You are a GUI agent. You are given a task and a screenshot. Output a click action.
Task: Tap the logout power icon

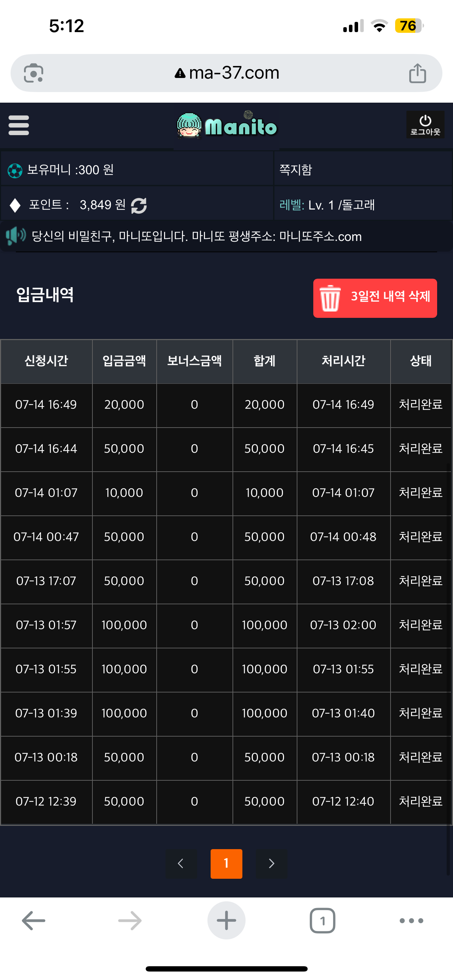click(425, 125)
